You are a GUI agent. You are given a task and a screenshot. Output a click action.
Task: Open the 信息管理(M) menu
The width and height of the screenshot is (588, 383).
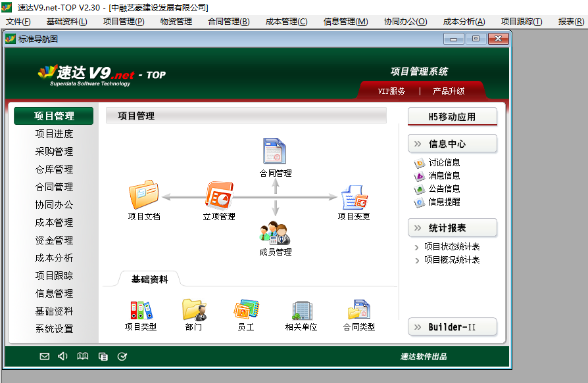(x=346, y=22)
